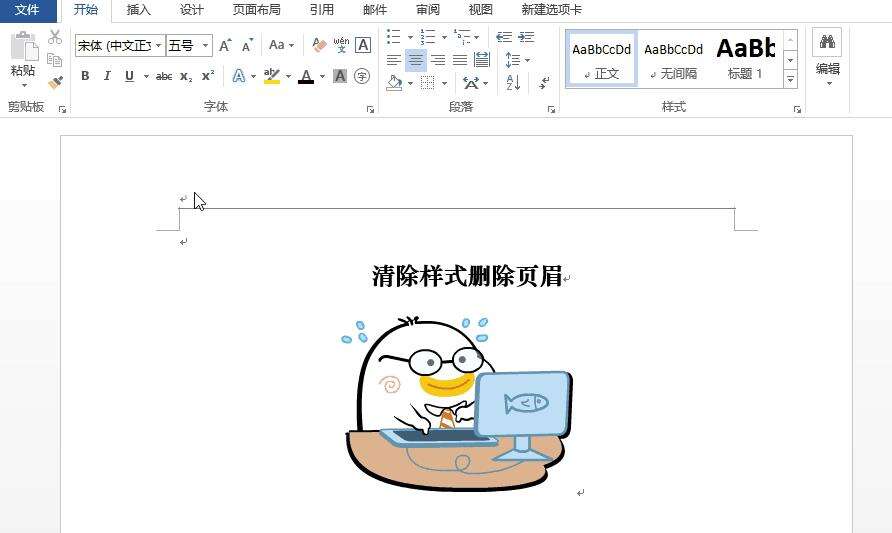Open the phonetic guide (wén) tool
892x533 pixels.
click(x=341, y=45)
